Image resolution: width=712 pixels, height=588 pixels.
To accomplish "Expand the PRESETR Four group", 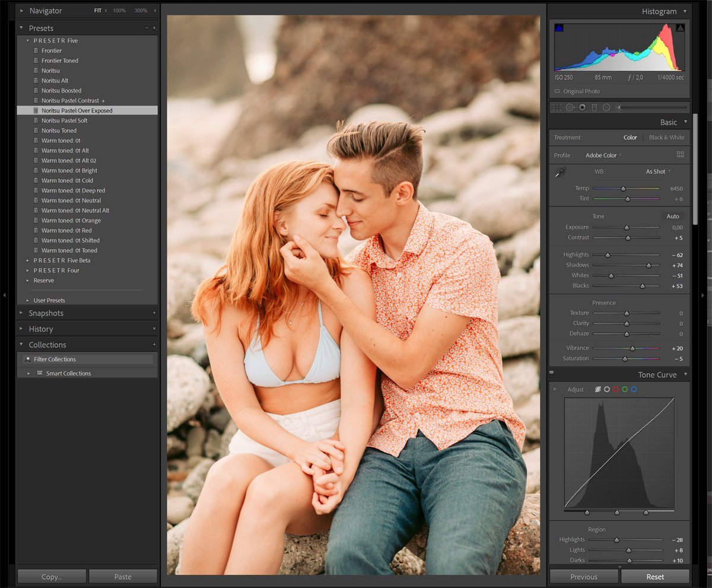I will (x=27, y=271).
